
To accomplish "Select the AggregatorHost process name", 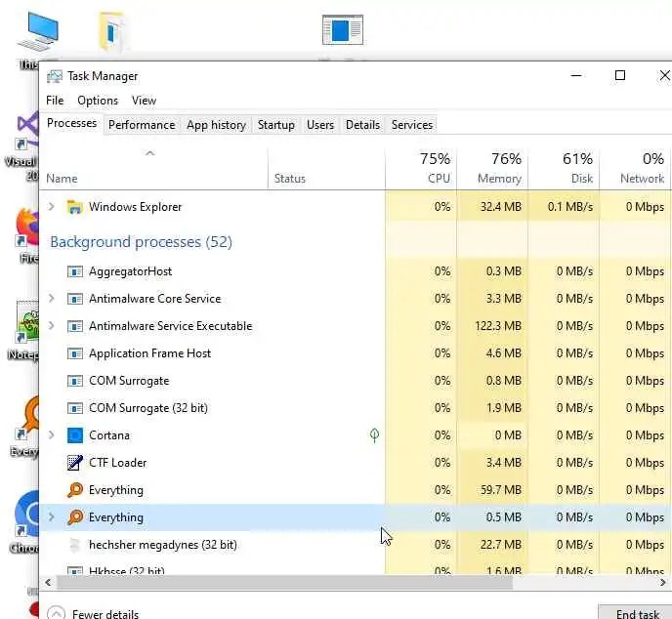I will [130, 271].
